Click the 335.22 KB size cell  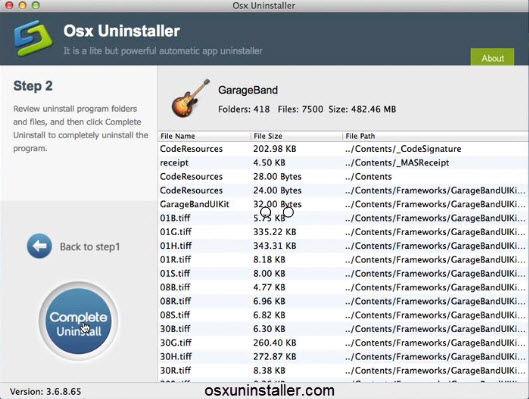(x=275, y=232)
